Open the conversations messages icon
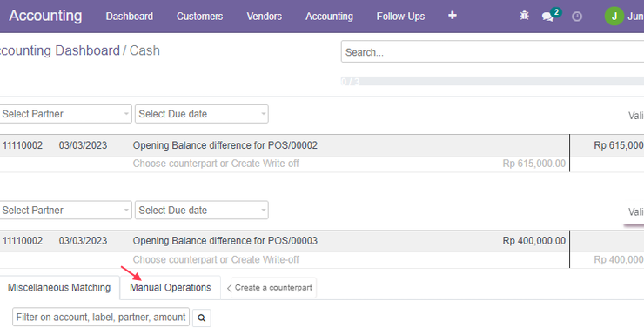The image size is (644, 328). click(x=547, y=17)
